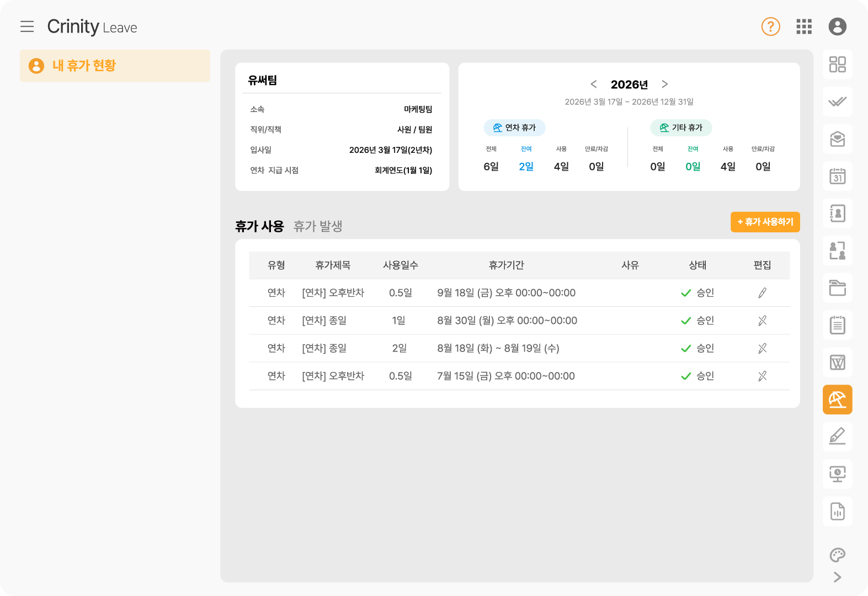The image size is (868, 596).
Task: Open the organization people icon in sidebar
Action: coord(837,251)
